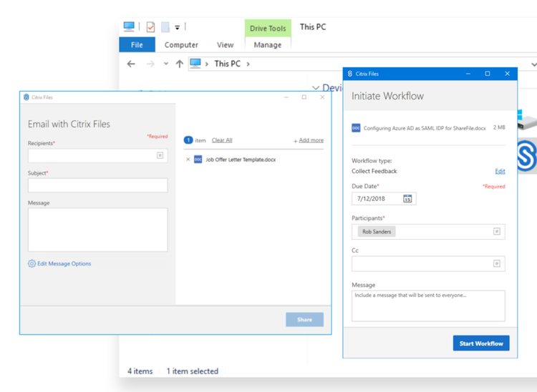This screenshot has height=392, width=537.
Task: Switch to the View ribbon tab
Action: pyautogui.click(x=225, y=45)
